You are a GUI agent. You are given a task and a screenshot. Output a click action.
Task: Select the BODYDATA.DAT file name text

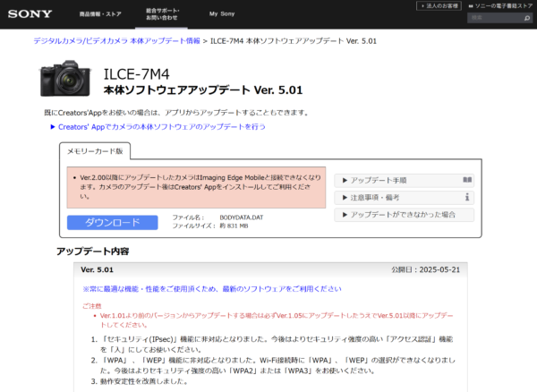tap(242, 217)
